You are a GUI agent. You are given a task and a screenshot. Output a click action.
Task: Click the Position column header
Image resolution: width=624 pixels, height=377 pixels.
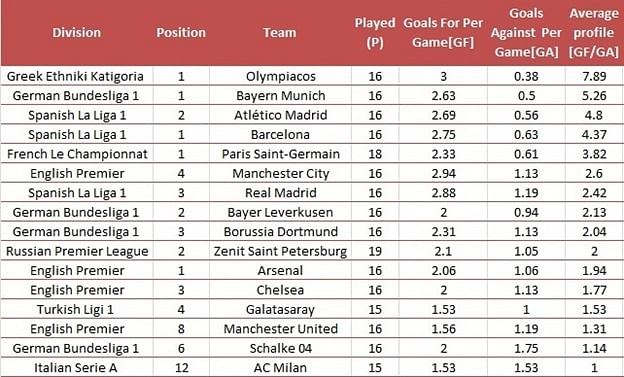point(181,33)
